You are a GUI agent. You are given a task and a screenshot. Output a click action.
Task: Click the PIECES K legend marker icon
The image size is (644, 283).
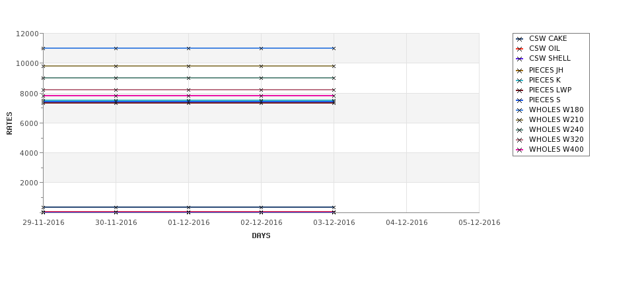pyautogui.click(x=520, y=80)
